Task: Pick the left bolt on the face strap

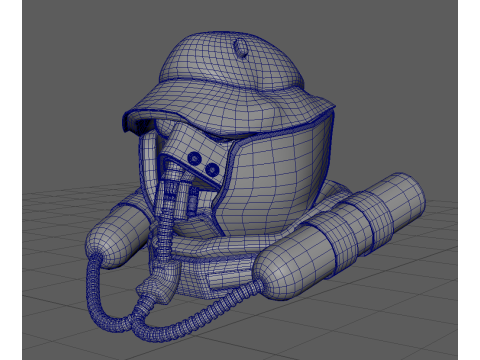Action: (194, 158)
